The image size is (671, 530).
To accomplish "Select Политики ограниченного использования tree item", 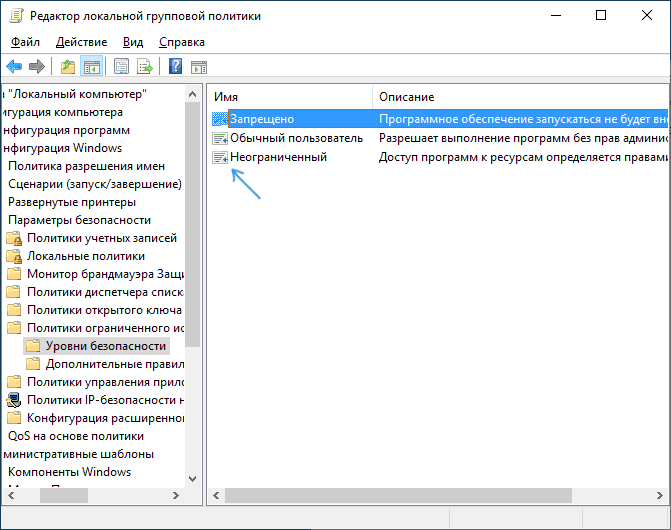I will (x=105, y=328).
